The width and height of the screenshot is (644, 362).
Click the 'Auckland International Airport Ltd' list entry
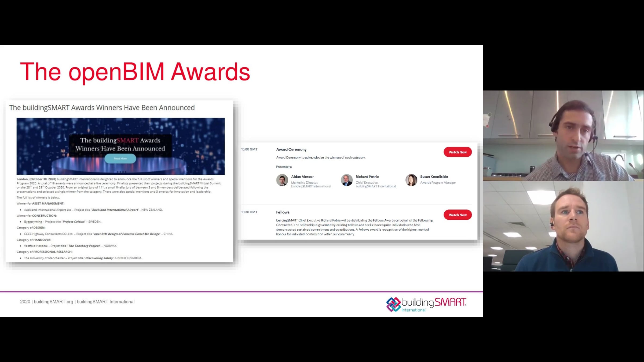click(93, 210)
